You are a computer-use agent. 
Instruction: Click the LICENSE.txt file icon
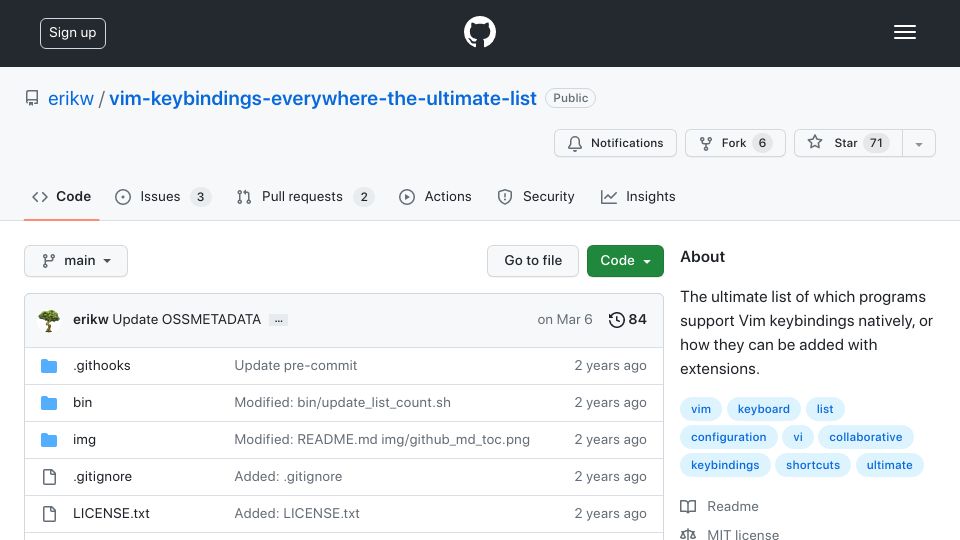pyautogui.click(x=50, y=514)
